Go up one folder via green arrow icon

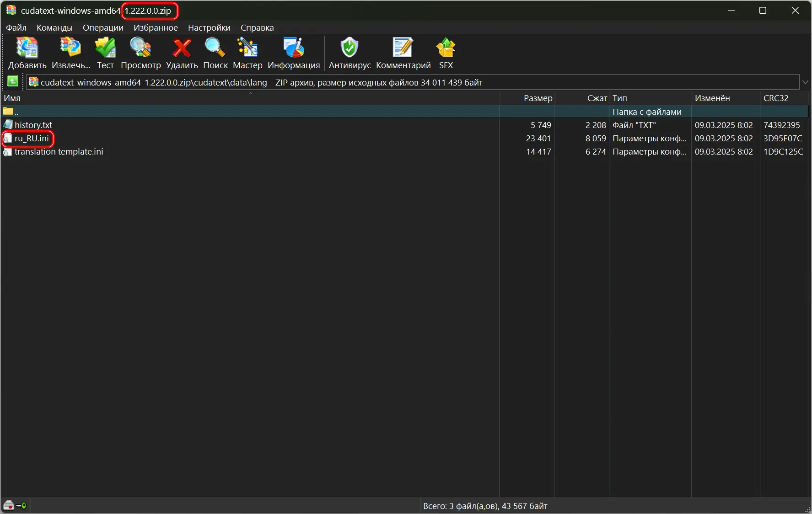(x=13, y=82)
